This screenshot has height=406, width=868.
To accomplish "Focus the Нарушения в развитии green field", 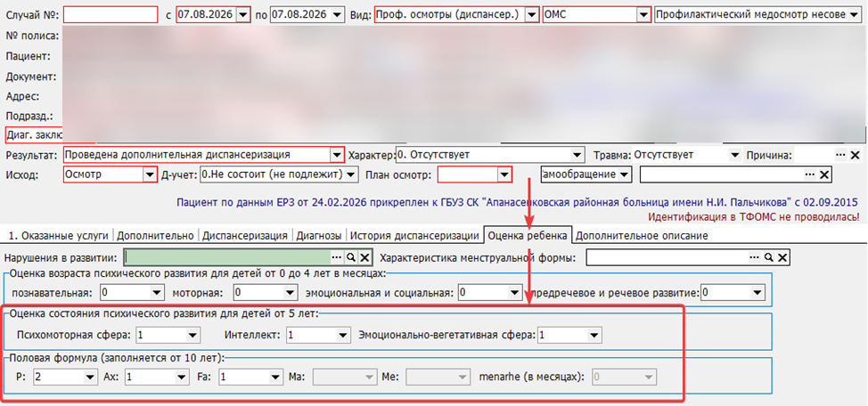I will point(227,258).
